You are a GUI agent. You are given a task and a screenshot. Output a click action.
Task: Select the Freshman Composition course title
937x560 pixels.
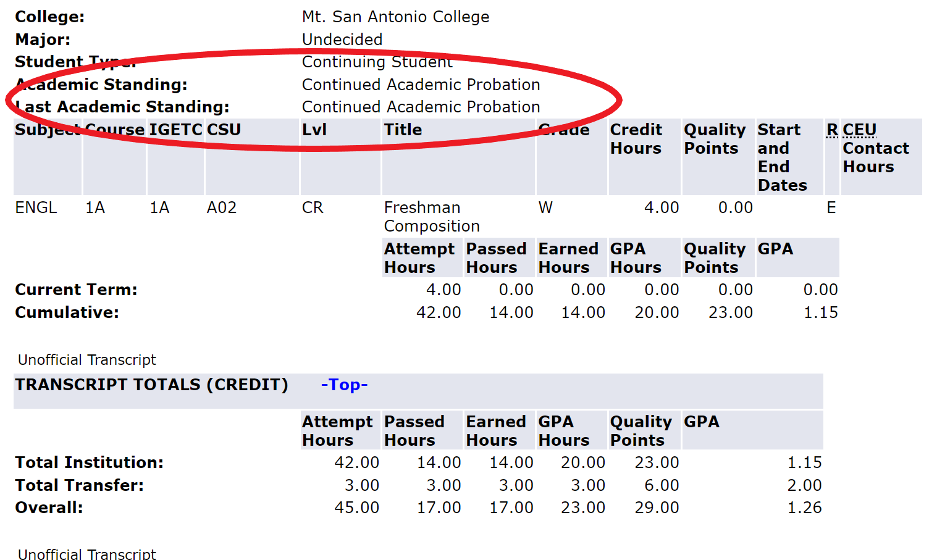point(431,217)
